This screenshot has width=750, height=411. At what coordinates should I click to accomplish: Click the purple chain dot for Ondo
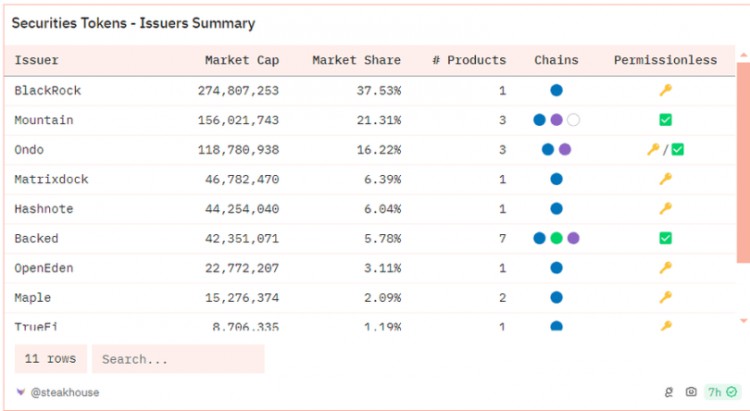pyautogui.click(x=565, y=149)
